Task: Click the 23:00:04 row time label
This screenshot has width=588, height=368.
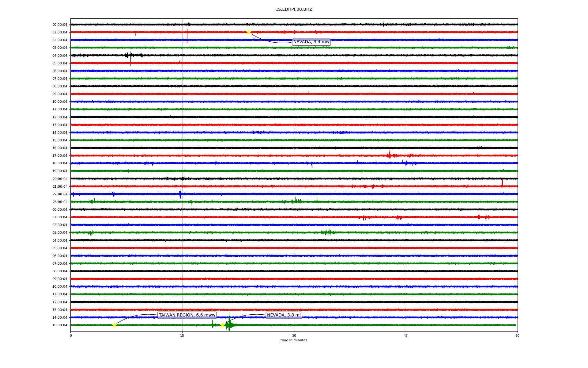Action: click(x=60, y=202)
